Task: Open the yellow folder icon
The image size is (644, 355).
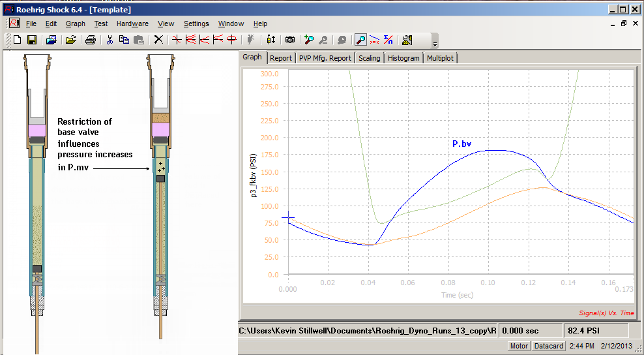Action: (71, 40)
